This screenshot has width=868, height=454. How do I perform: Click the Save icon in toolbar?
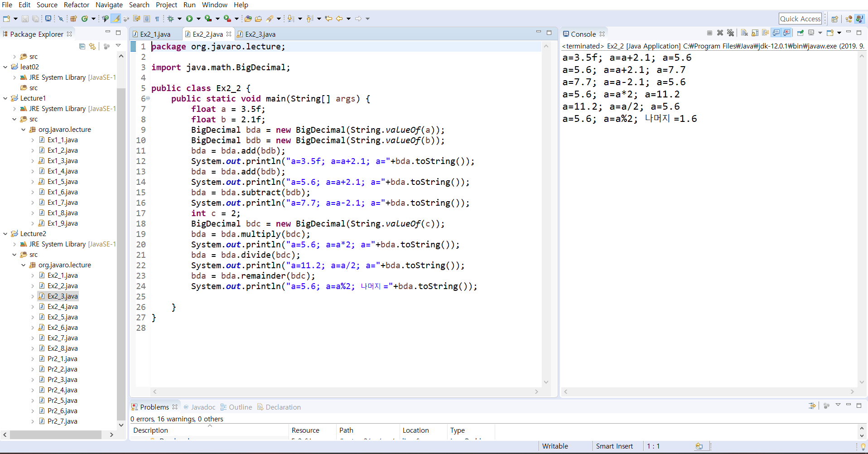[25, 19]
